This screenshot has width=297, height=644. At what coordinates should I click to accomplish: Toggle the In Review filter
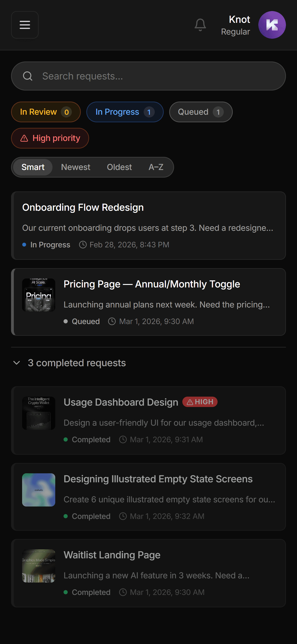[46, 112]
